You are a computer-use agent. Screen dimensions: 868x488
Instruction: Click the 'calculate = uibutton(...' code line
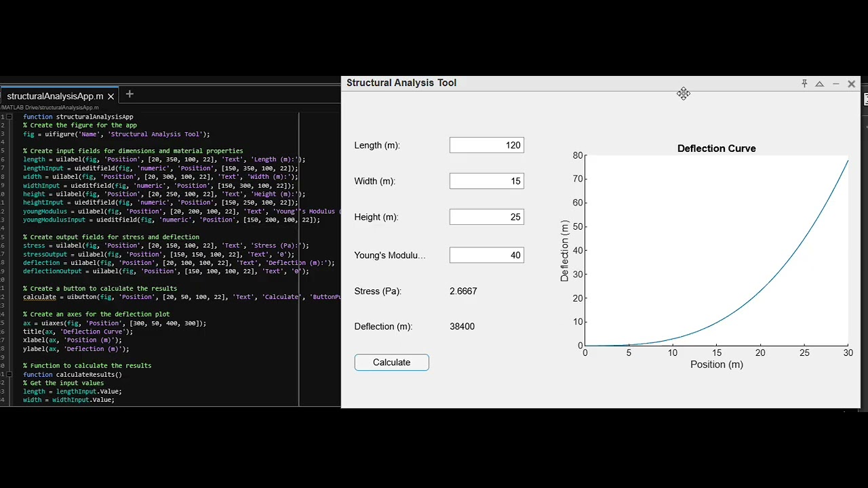click(182, 297)
